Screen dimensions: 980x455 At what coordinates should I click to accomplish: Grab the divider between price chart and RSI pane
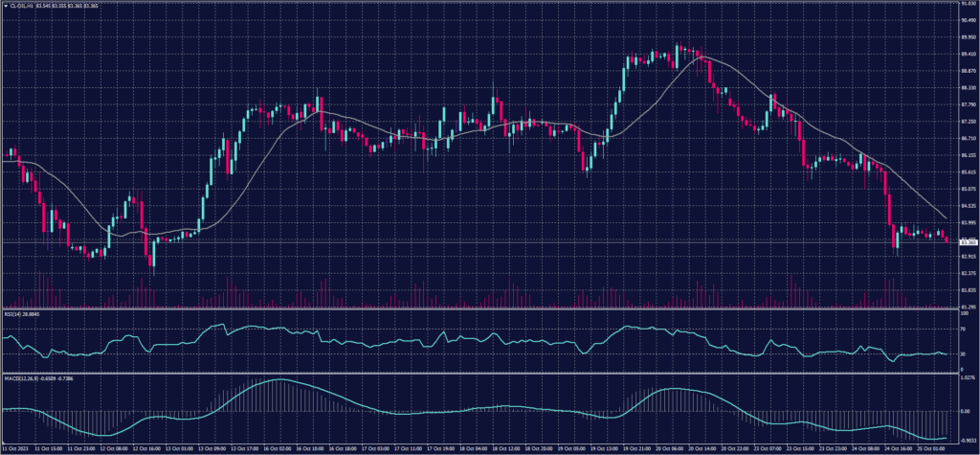(x=479, y=309)
